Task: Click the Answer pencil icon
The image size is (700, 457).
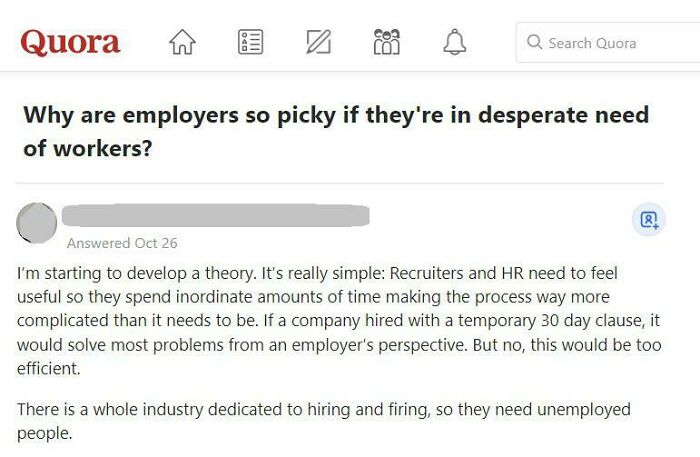Action: click(317, 42)
